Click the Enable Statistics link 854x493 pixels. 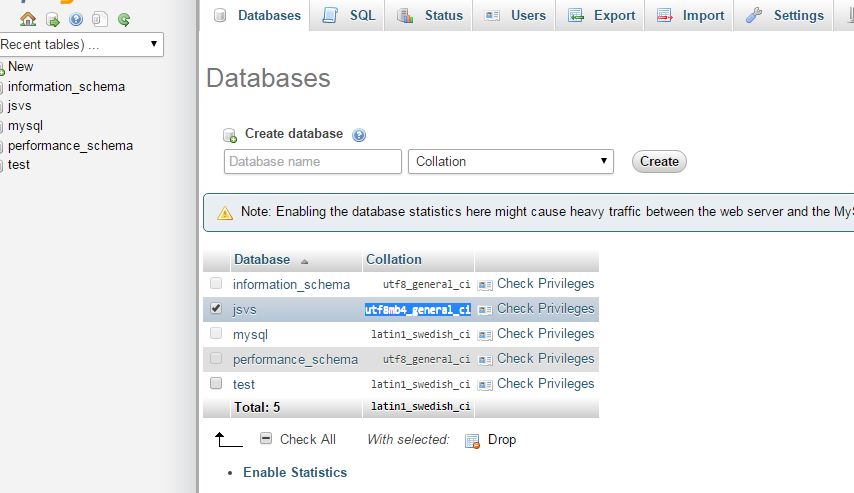pyautogui.click(x=295, y=472)
